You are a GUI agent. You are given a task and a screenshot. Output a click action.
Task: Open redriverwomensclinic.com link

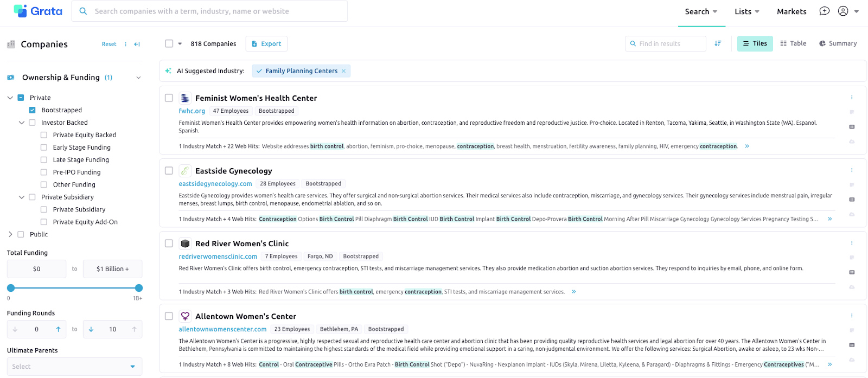click(218, 257)
